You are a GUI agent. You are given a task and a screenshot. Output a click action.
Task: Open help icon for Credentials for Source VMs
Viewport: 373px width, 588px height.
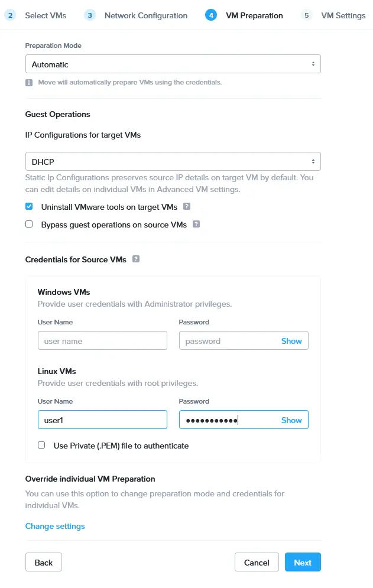[136, 259]
